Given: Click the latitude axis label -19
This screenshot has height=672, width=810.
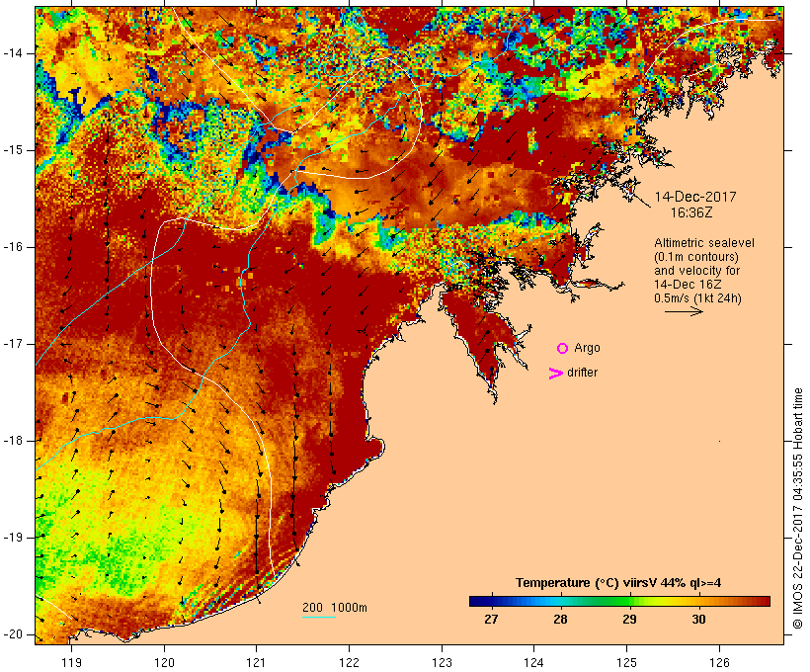Looking at the screenshot, I should click(12, 538).
